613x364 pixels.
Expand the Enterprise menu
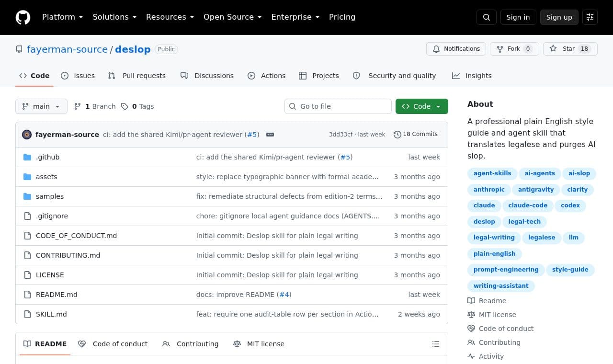pyautogui.click(x=295, y=17)
